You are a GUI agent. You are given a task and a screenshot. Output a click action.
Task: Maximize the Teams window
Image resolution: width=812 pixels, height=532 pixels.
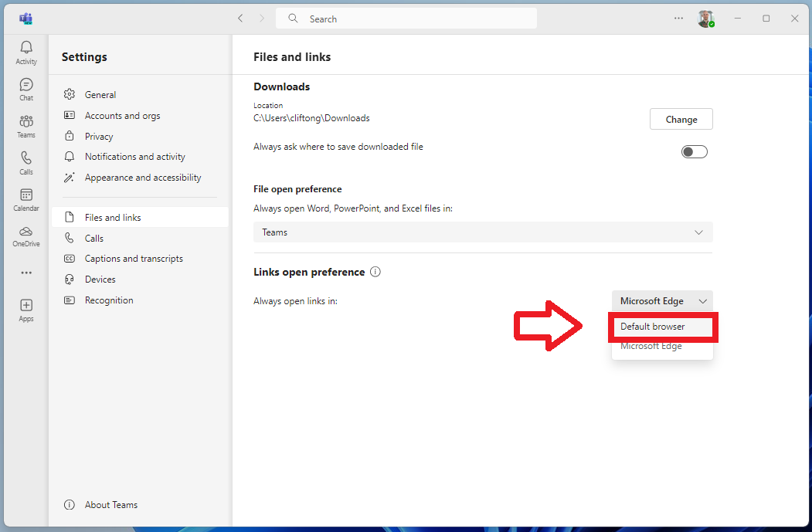tap(766, 19)
